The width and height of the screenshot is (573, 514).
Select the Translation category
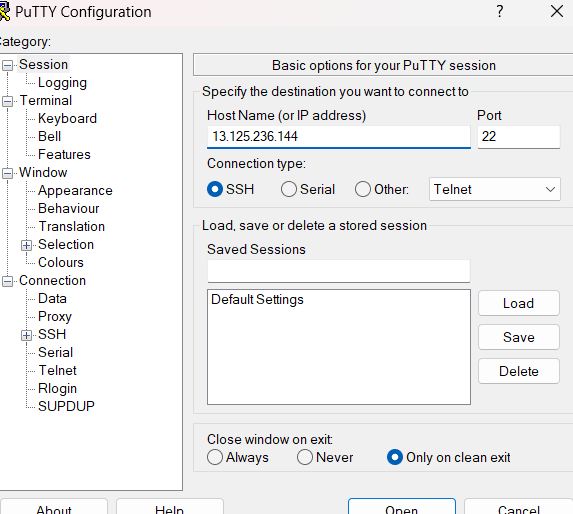tap(72, 226)
